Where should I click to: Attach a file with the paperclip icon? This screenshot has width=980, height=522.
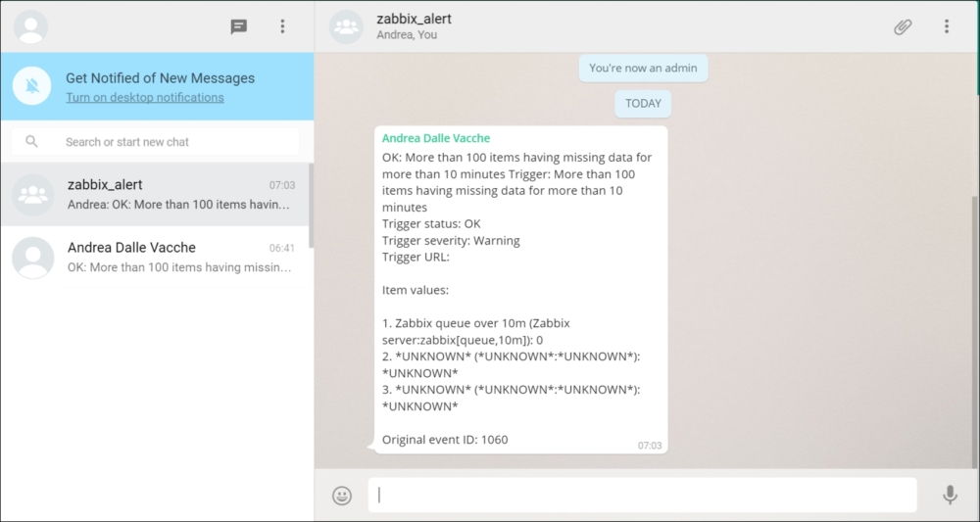[903, 26]
